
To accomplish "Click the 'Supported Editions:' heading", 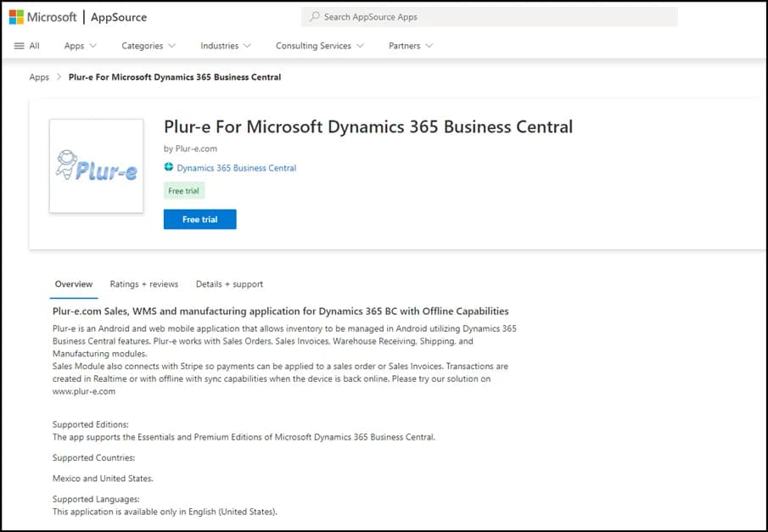I will [91, 424].
